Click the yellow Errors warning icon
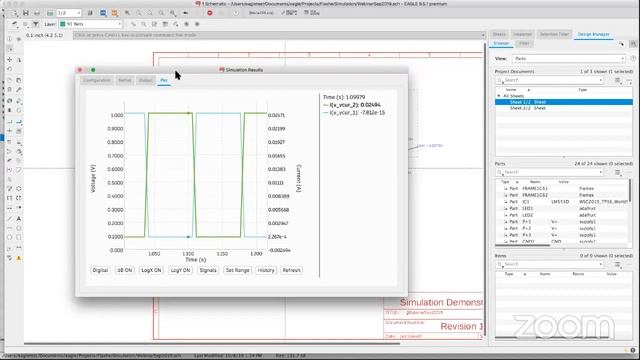 point(19,258)
